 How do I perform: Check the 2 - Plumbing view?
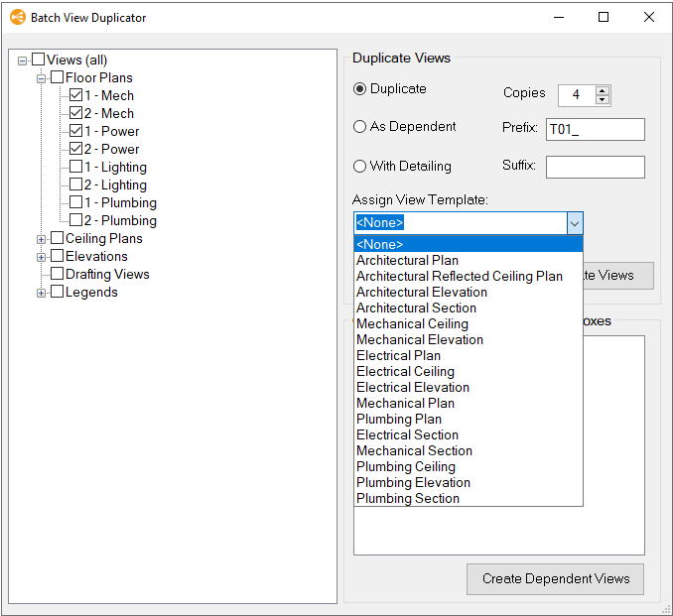76,220
